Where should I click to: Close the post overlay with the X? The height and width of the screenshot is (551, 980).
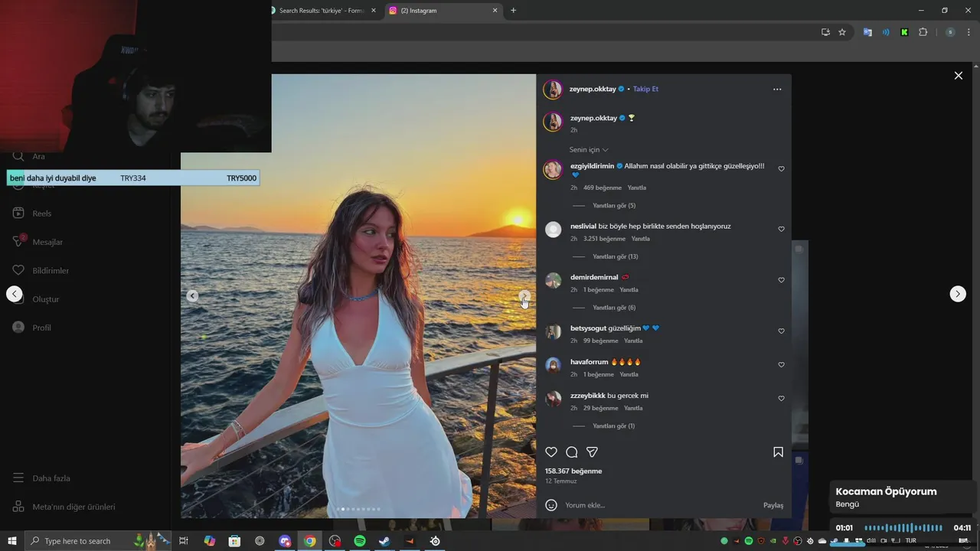[958, 76]
